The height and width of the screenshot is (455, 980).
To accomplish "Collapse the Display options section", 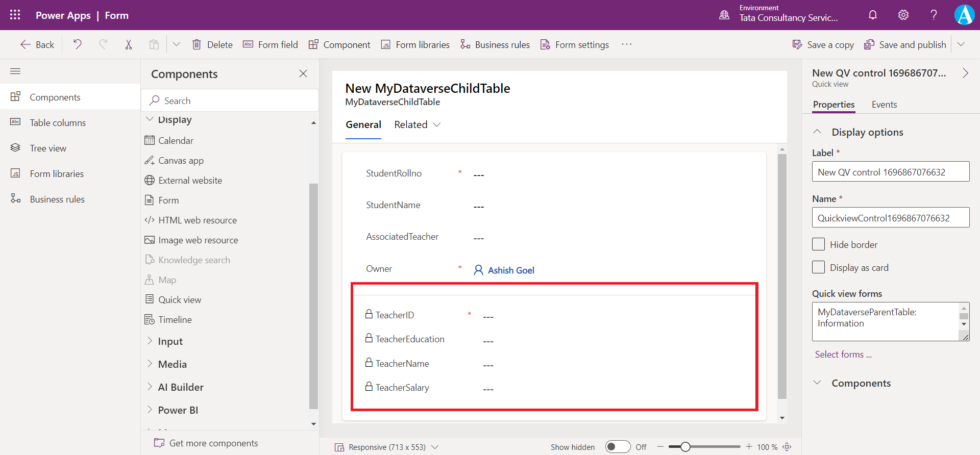I will point(817,132).
